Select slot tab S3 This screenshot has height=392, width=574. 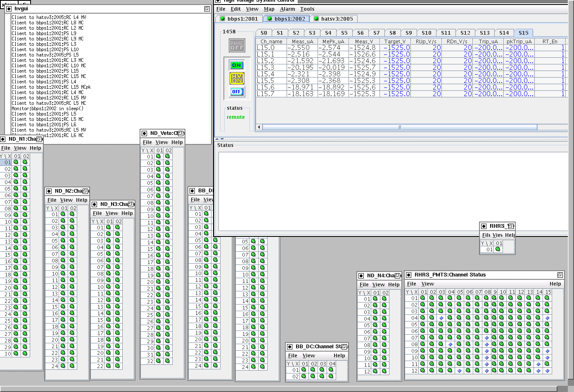[312, 33]
